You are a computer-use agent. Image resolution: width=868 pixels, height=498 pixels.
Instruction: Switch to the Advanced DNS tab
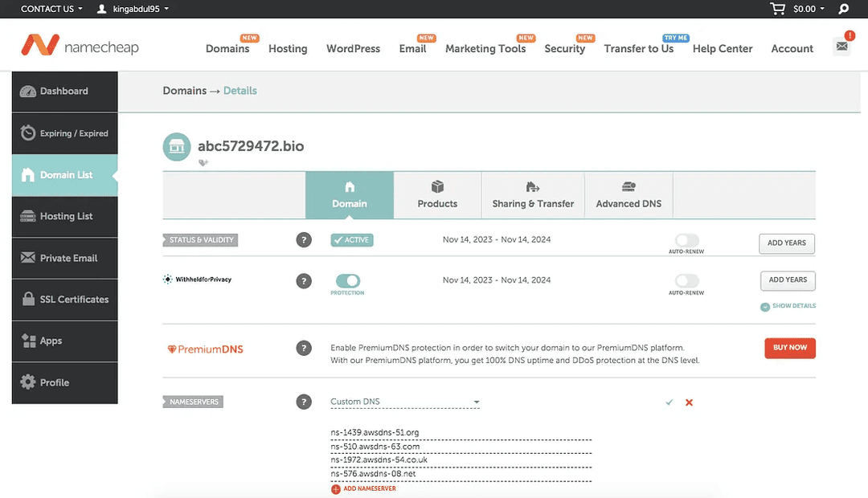628,195
